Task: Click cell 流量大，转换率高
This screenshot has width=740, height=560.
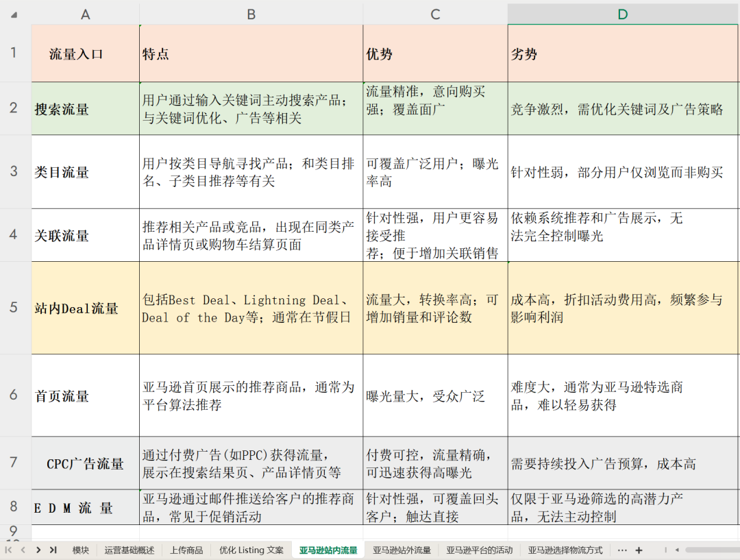Action: pyautogui.click(x=435, y=308)
